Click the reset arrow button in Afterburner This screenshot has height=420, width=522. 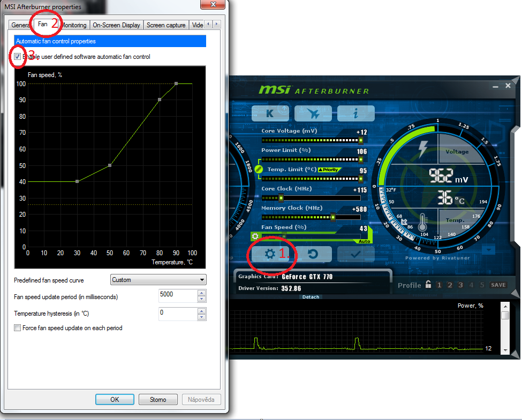(x=313, y=254)
